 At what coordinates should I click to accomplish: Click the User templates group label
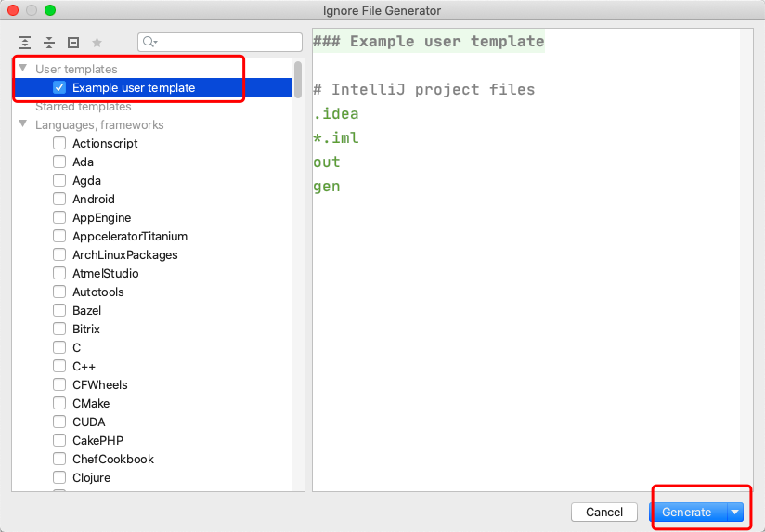click(x=76, y=70)
